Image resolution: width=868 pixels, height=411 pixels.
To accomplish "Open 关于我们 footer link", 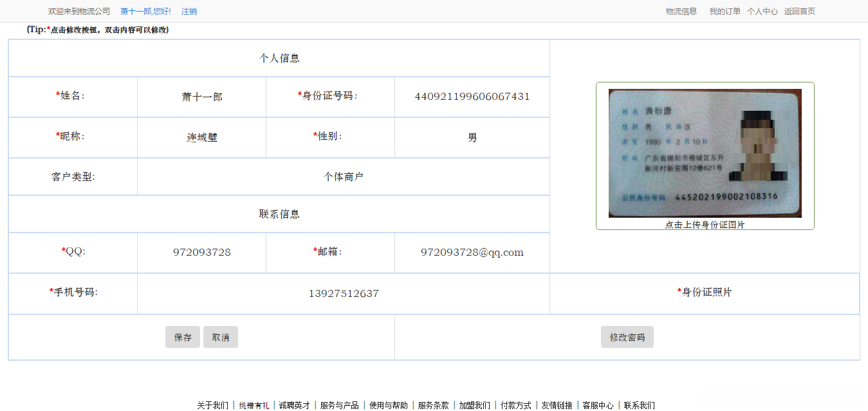I will click(212, 405).
